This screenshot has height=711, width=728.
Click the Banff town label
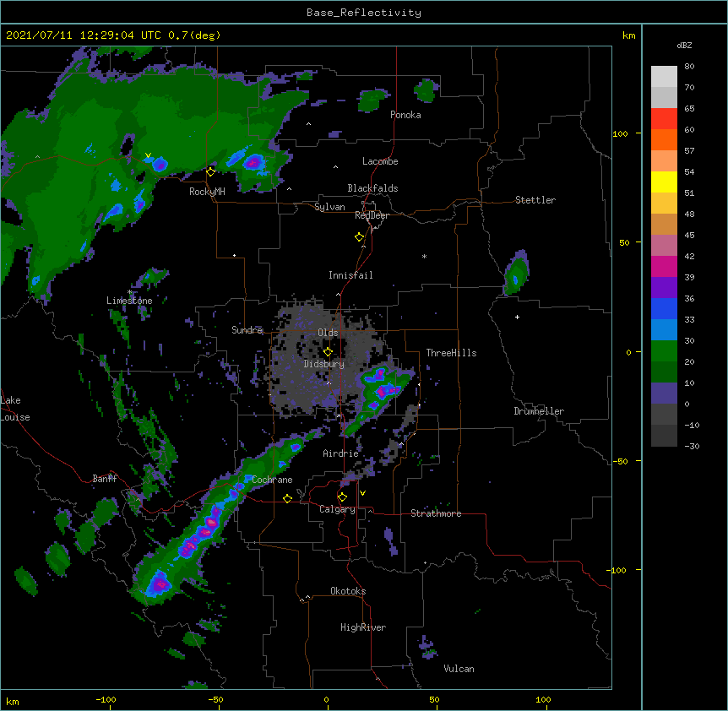coord(105,479)
